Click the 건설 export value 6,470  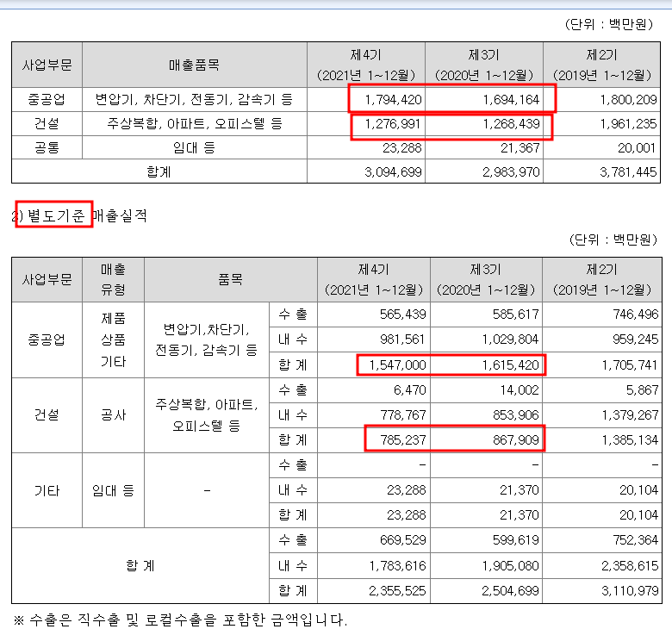[410, 389]
